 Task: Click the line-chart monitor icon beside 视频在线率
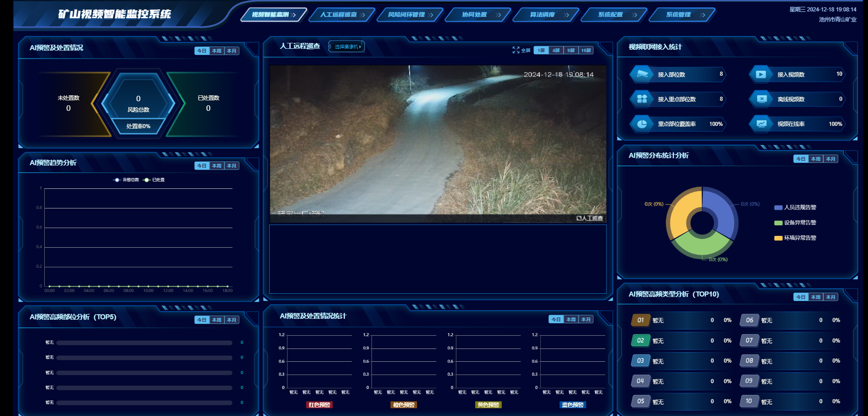[761, 124]
